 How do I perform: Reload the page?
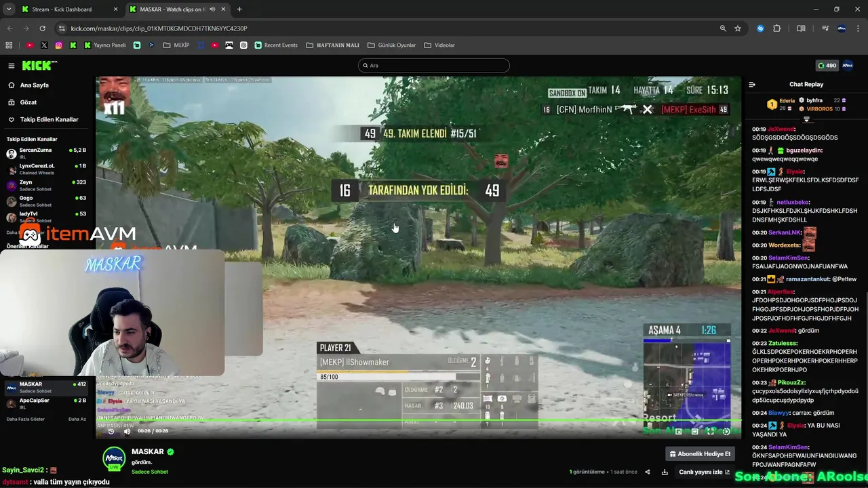(42, 28)
